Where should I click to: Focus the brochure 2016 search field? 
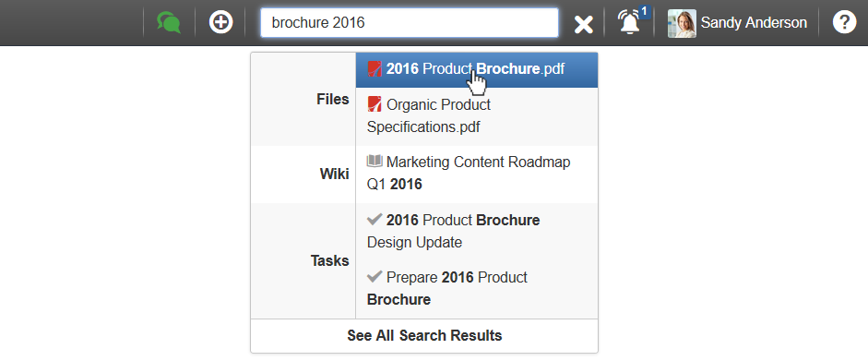pos(410,23)
